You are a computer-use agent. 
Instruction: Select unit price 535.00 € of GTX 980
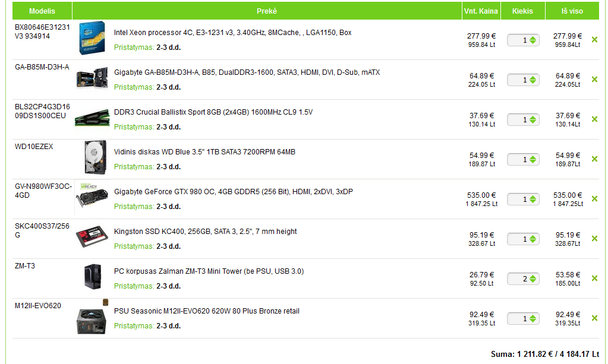tap(481, 195)
